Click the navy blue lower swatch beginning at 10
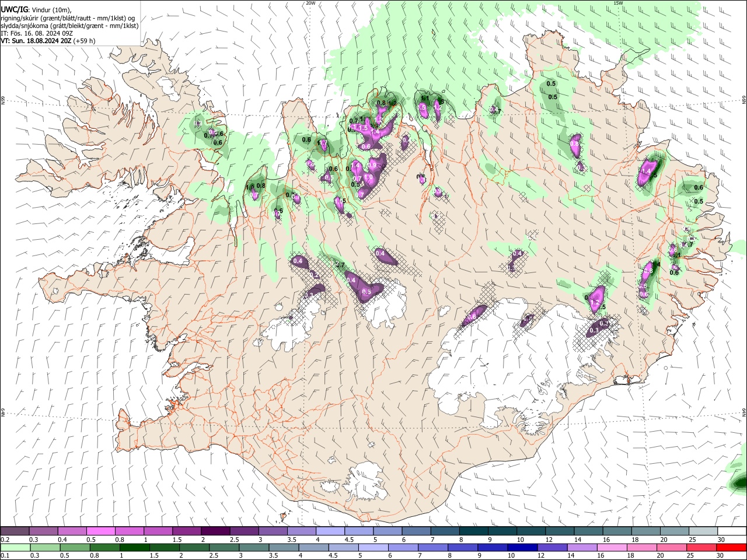Image resolution: width=747 pixels, height=560 pixels. point(523,547)
